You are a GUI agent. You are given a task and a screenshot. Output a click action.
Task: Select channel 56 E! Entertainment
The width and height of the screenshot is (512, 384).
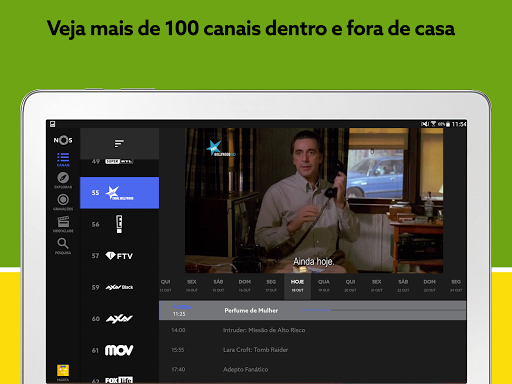coord(119,224)
